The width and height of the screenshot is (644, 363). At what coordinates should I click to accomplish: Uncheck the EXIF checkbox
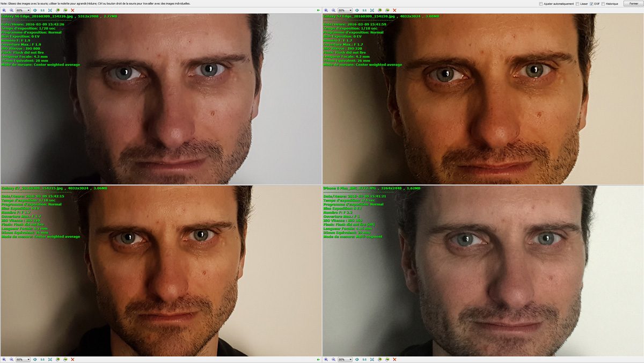(591, 4)
